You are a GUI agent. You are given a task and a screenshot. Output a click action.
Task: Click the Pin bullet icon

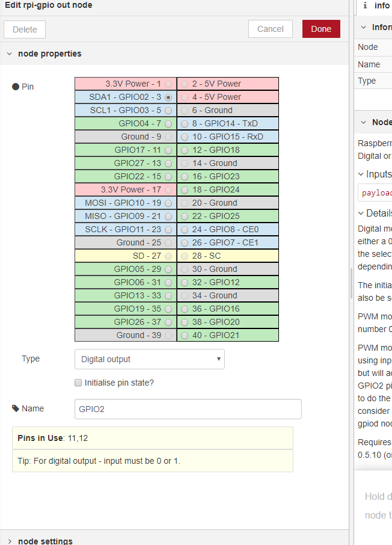pos(16,87)
